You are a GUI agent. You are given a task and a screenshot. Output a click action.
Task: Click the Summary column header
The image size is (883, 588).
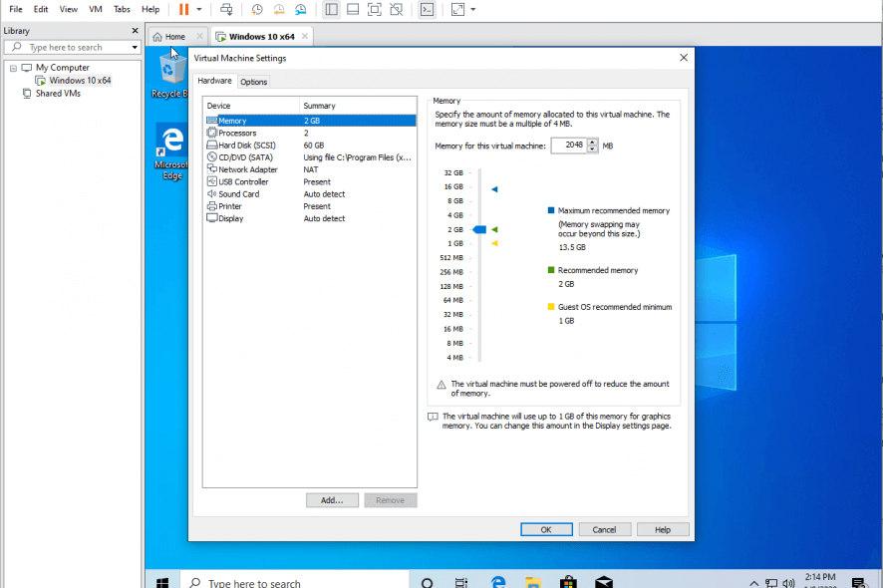[x=358, y=106]
